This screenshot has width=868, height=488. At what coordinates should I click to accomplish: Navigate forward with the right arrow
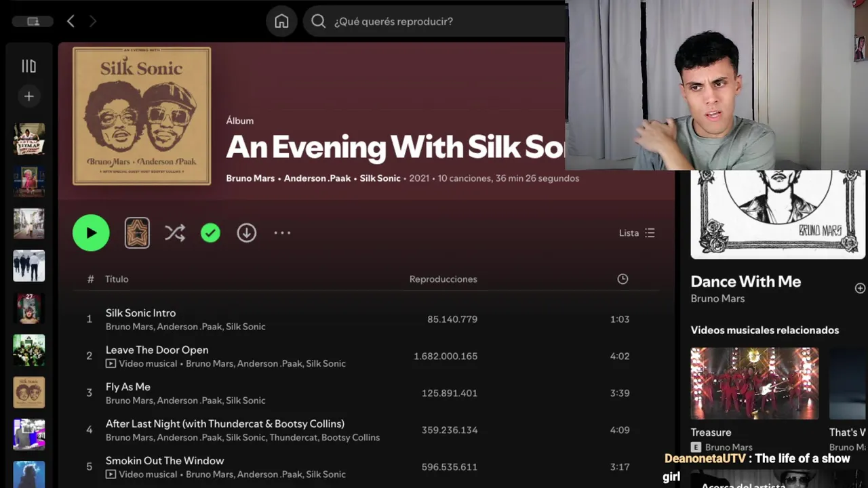93,21
